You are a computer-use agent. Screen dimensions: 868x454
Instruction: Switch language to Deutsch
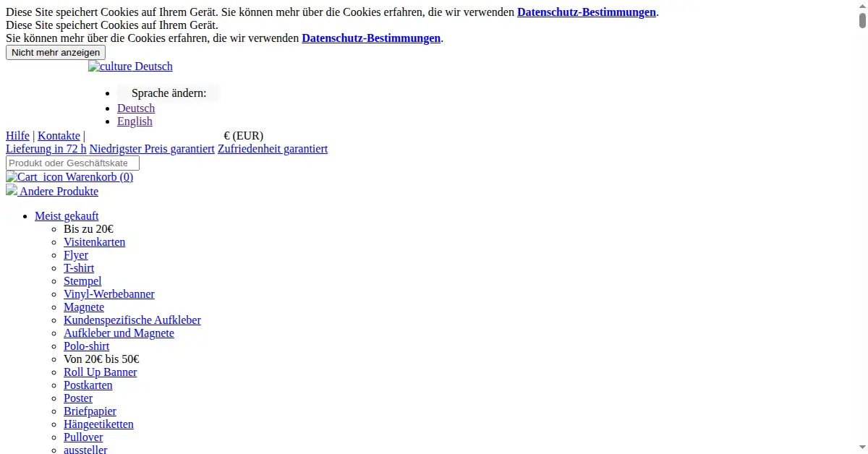tap(136, 108)
